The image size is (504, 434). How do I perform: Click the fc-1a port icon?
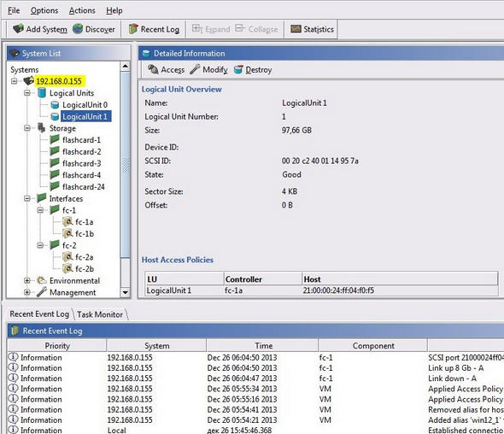click(67, 221)
